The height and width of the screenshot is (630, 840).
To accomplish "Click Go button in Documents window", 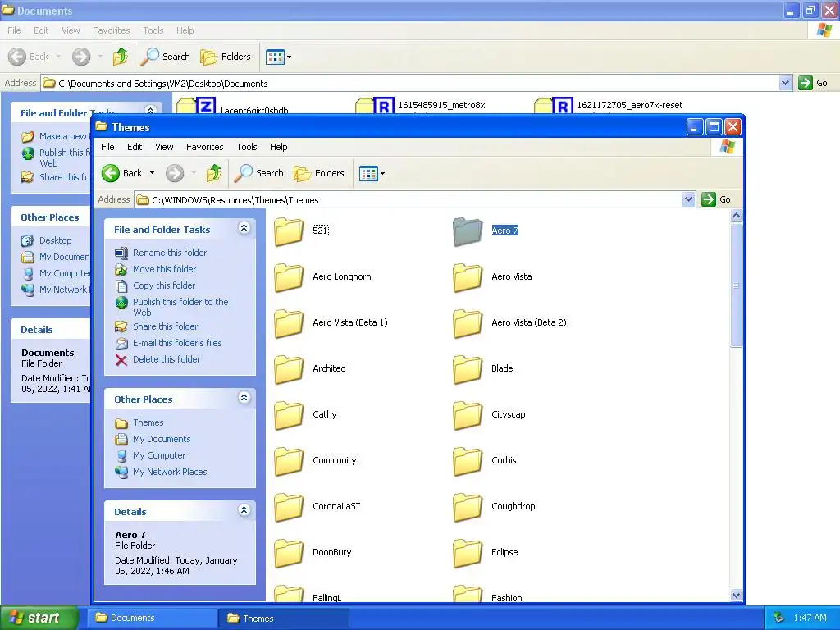I will click(x=813, y=83).
